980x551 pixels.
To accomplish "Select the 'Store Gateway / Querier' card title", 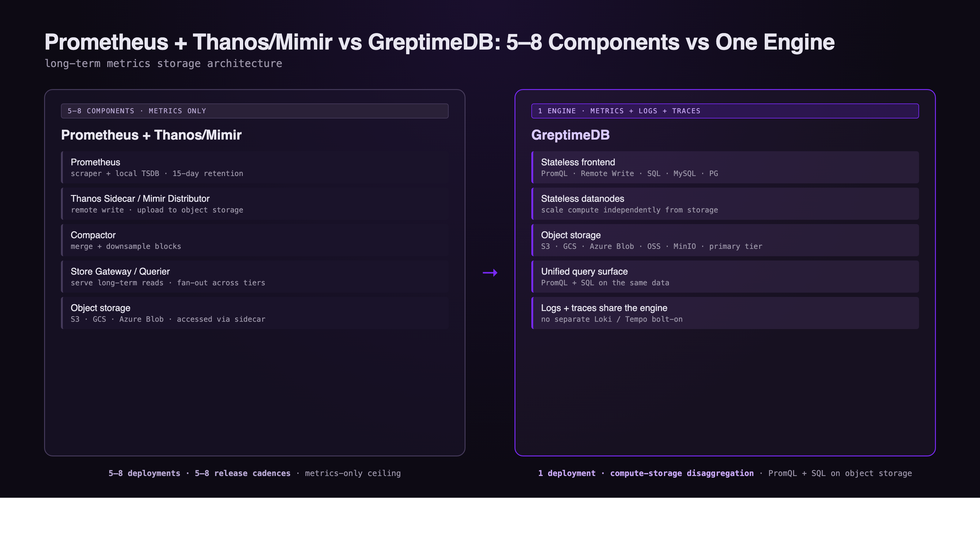I will tap(120, 272).
